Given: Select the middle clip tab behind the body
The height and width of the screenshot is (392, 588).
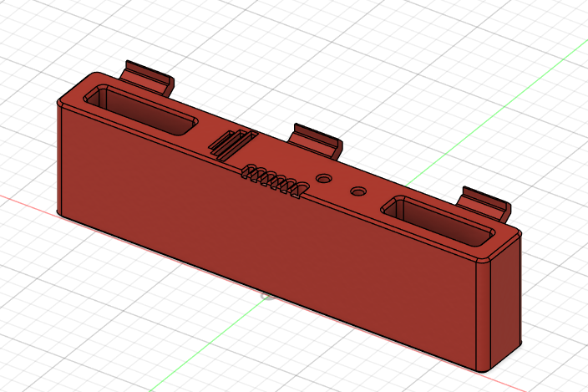Looking at the screenshot, I should [x=316, y=141].
